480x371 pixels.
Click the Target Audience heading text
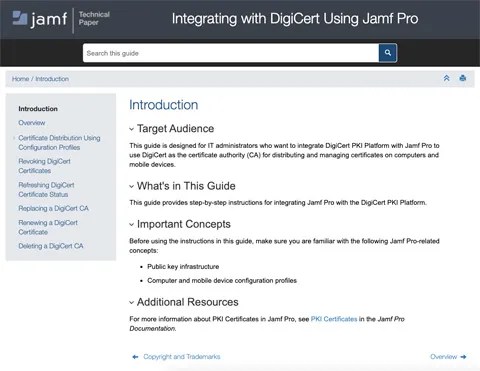(175, 129)
